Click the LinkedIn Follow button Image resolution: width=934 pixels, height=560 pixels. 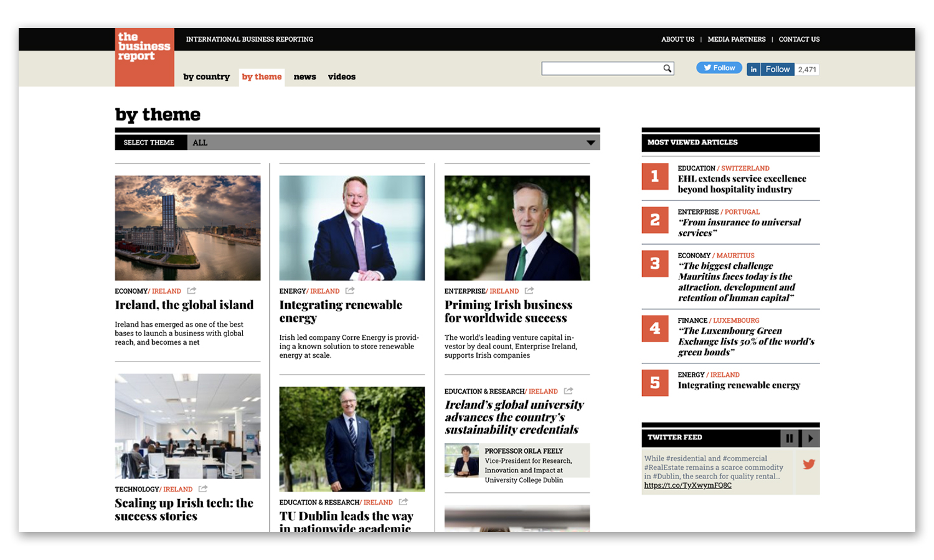click(770, 69)
